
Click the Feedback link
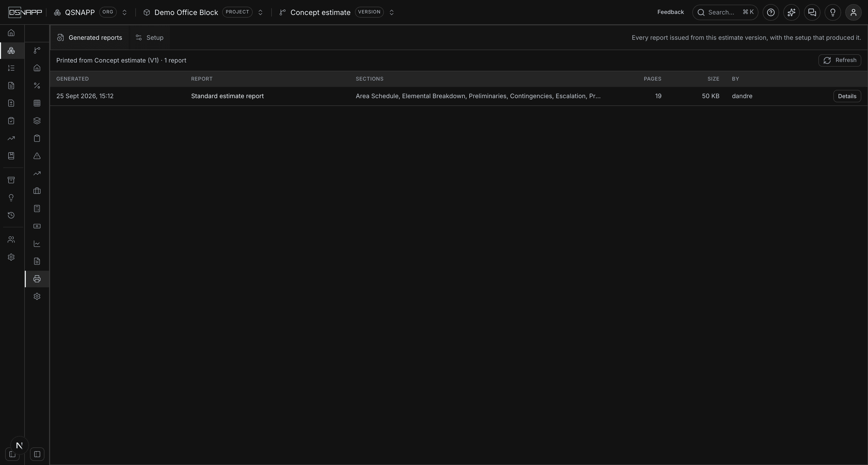pyautogui.click(x=671, y=12)
